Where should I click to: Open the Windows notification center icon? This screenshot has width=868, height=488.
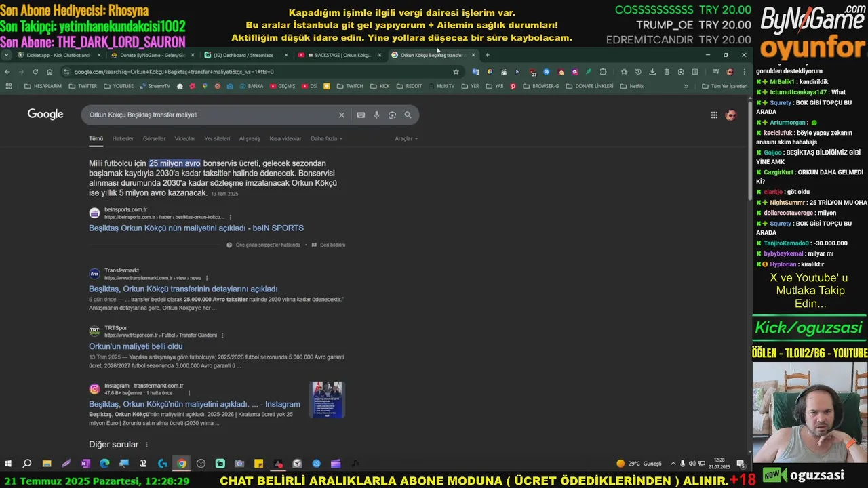tap(741, 464)
